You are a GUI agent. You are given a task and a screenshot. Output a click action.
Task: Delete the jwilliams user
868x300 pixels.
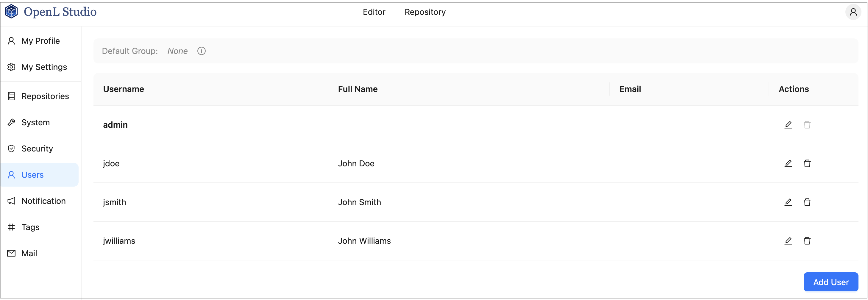pyautogui.click(x=807, y=241)
